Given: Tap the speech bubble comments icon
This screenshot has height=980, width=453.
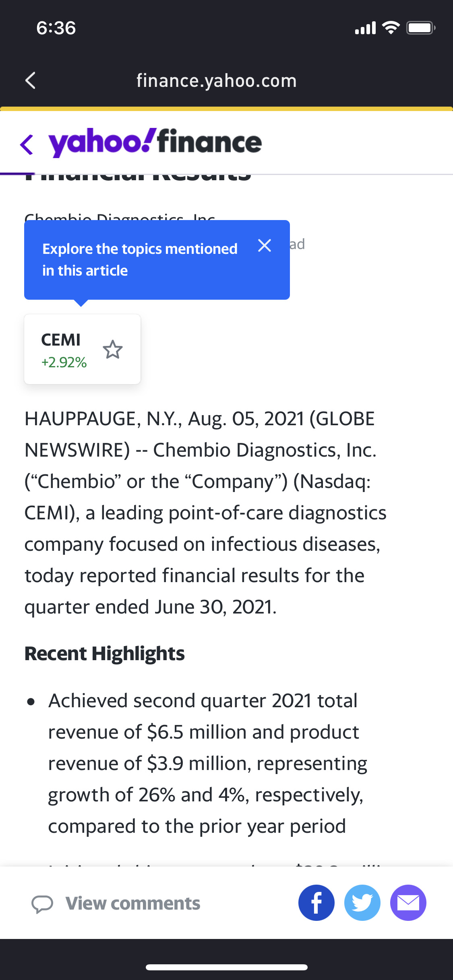Looking at the screenshot, I should pos(42,904).
